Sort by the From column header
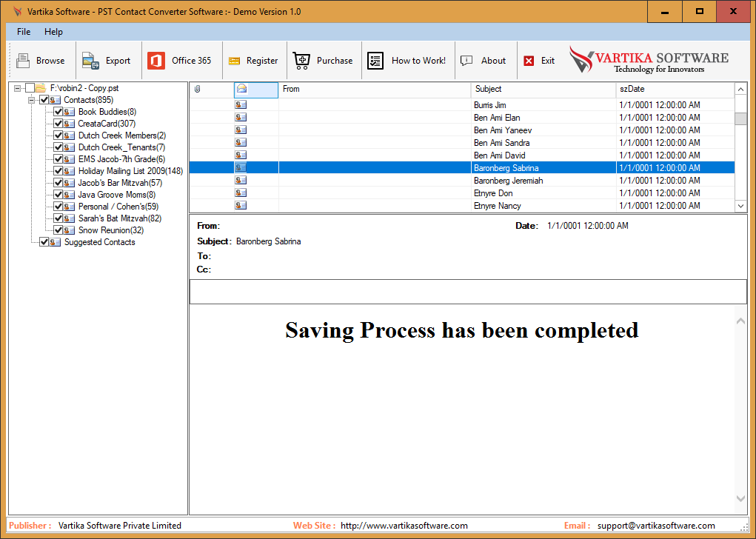Image resolution: width=756 pixels, height=539 pixels. click(x=375, y=89)
